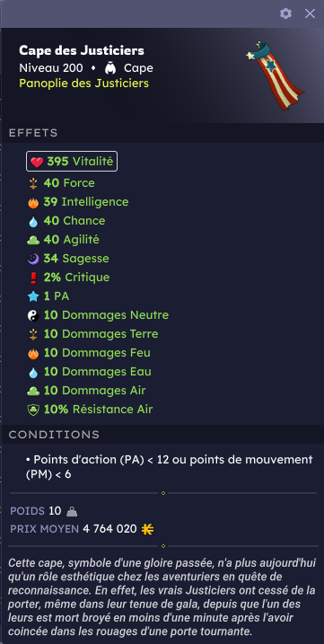Select the 40 Force effect line
The image size is (324, 644).
[61, 183]
